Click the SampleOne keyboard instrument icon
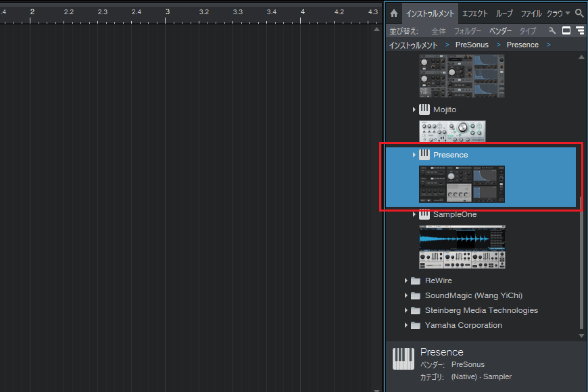The width and height of the screenshot is (588, 392). (424, 214)
